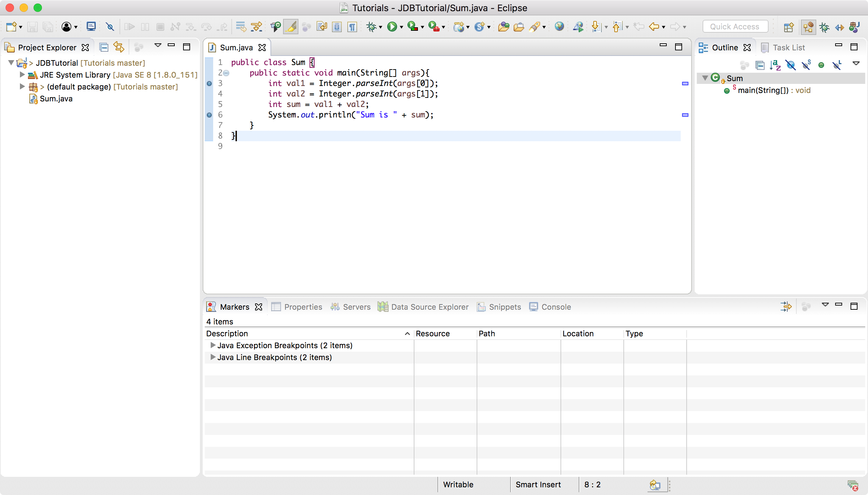Image resolution: width=868 pixels, height=495 pixels.
Task: Open the Data Source Explorer tab
Action: (423, 307)
